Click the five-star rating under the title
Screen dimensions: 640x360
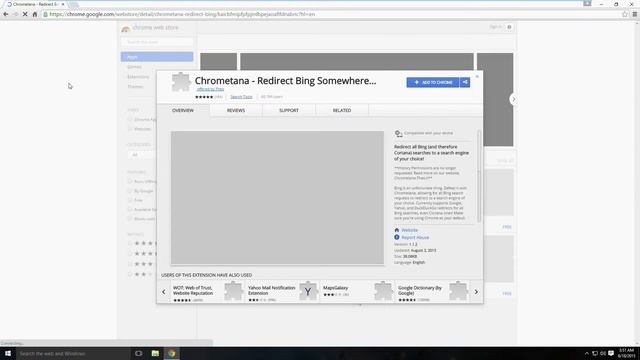click(x=204, y=97)
